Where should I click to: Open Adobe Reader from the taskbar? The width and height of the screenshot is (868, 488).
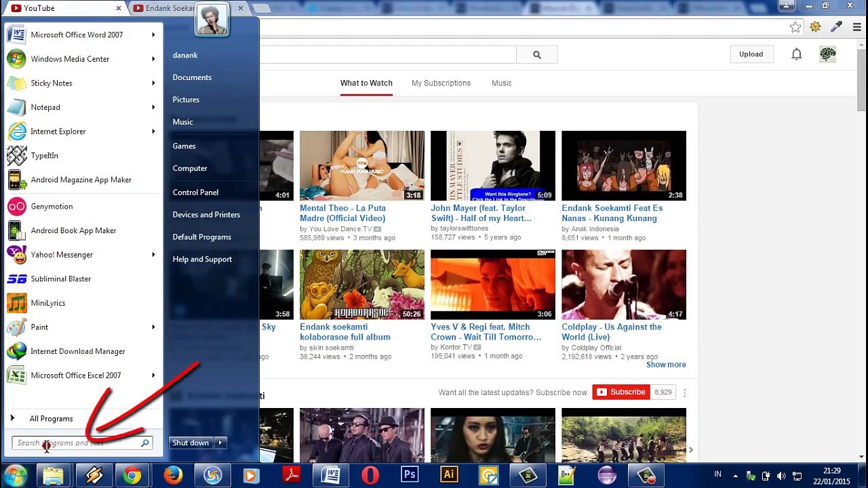click(x=292, y=475)
